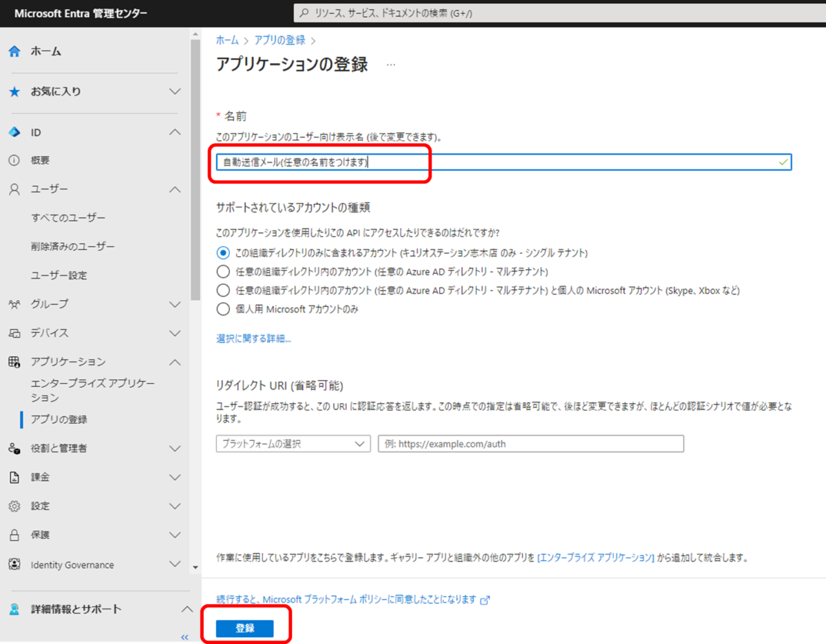This screenshot has height=644, width=826.
Task: Click the external link icon by policy text
Action: point(485,600)
